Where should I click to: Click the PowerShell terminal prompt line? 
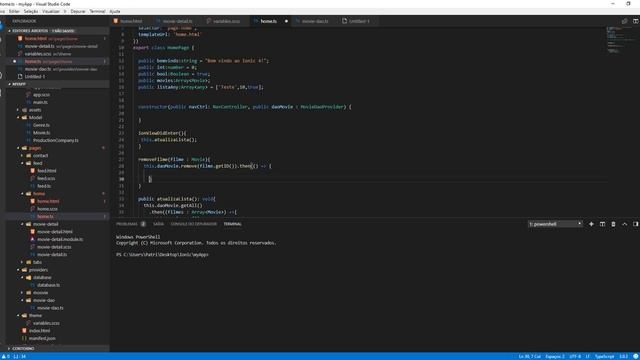point(162,254)
